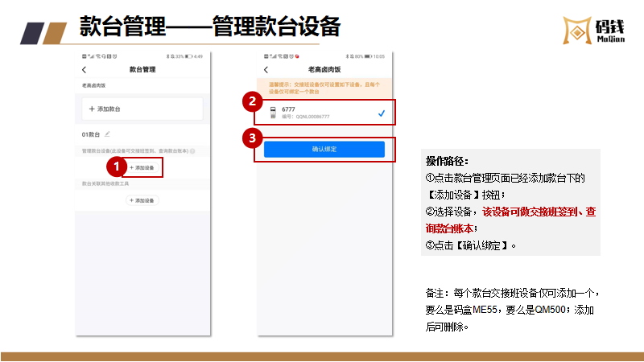Viewport: 644px width, 362px height.
Task: Click the red step 3 circle marker
Action: [x=252, y=138]
